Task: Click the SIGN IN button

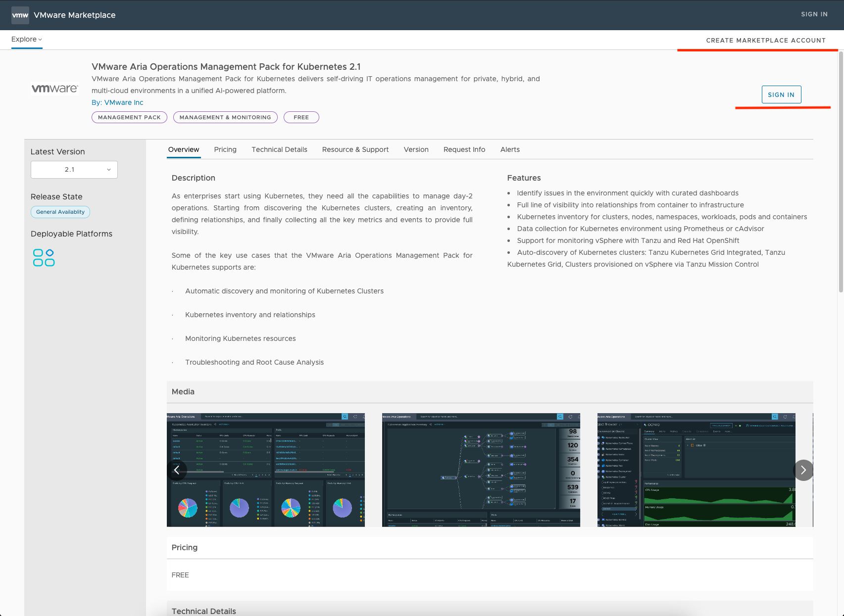Action: 781,94
